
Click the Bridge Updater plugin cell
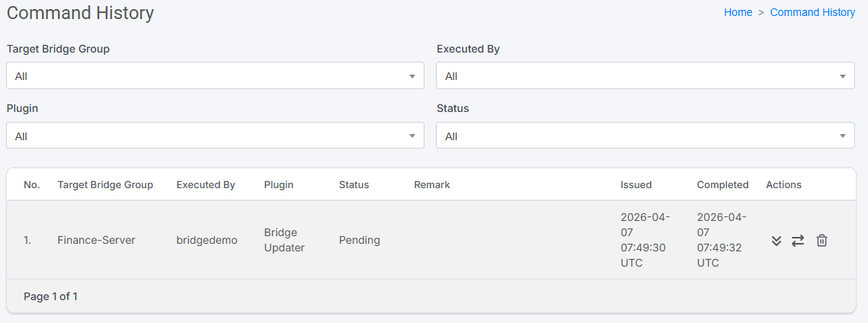[284, 241]
